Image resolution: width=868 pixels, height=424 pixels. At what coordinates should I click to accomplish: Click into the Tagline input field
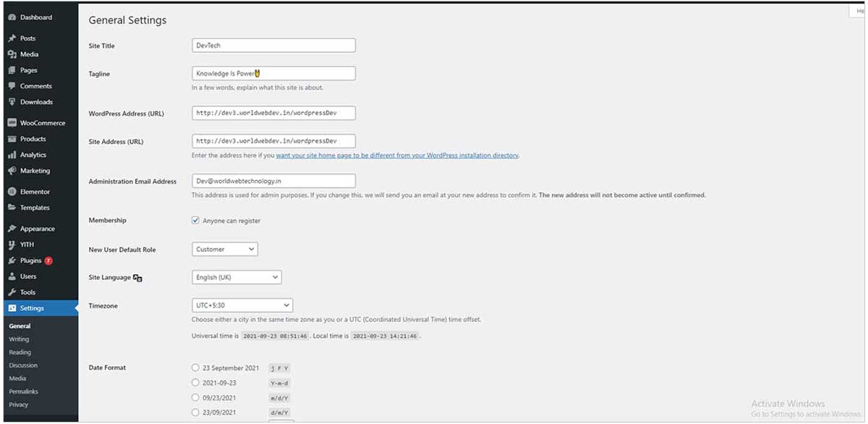coord(273,73)
